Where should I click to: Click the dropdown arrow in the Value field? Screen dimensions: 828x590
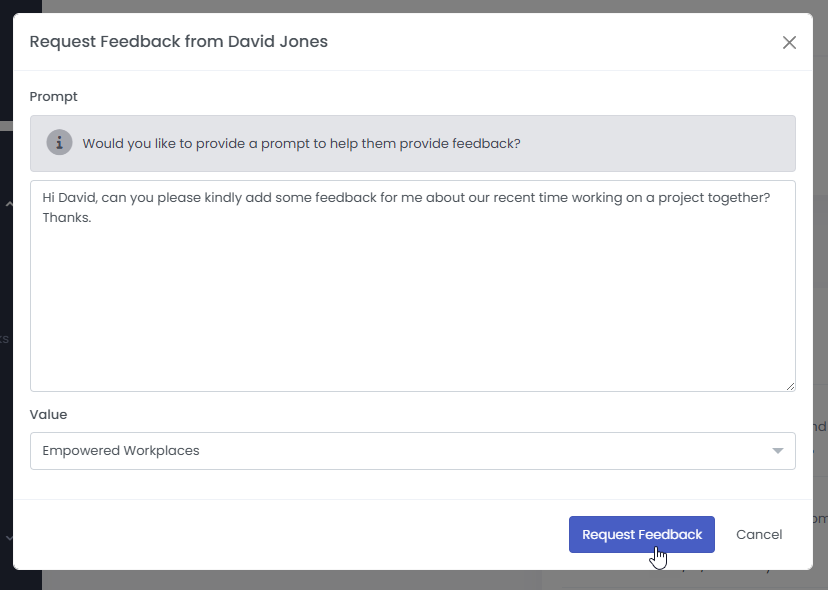778,451
